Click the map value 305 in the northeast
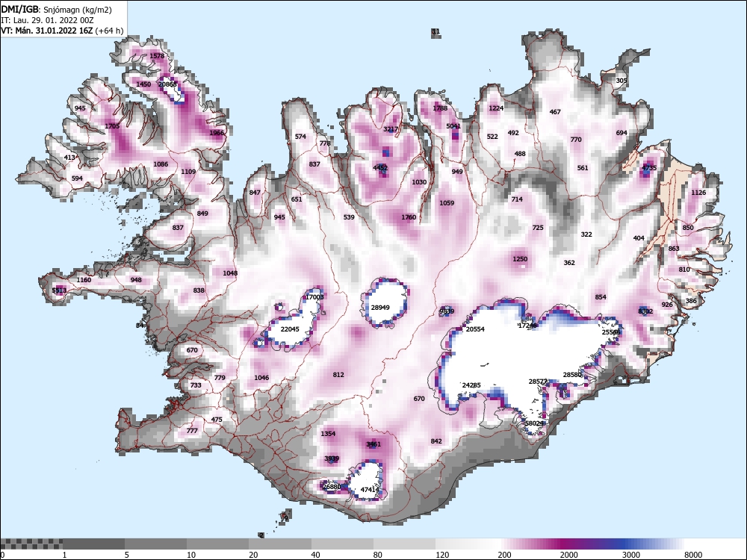This screenshot has height=560, width=747. pyautogui.click(x=622, y=81)
